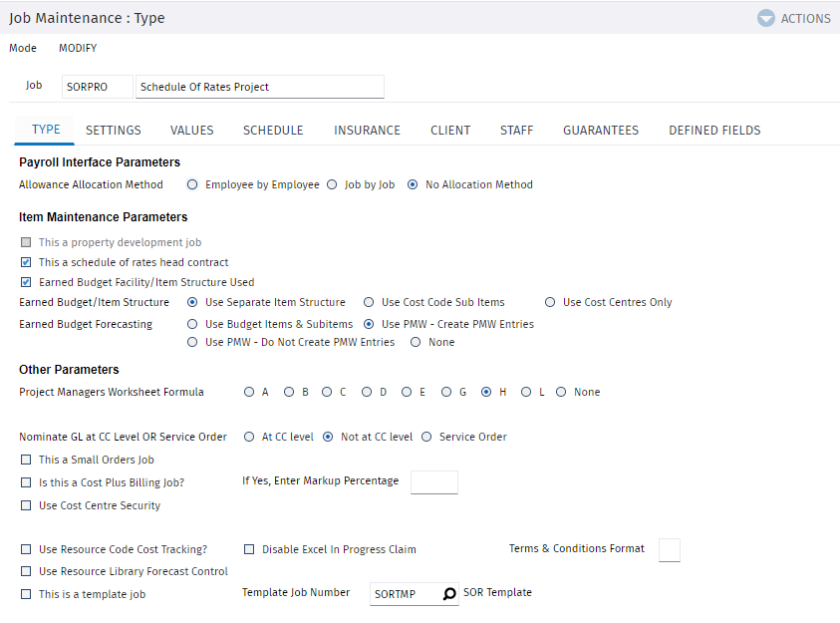Click the Job description field 'Schedule Of Rates Project'
The width and height of the screenshot is (840, 623).
pos(260,87)
